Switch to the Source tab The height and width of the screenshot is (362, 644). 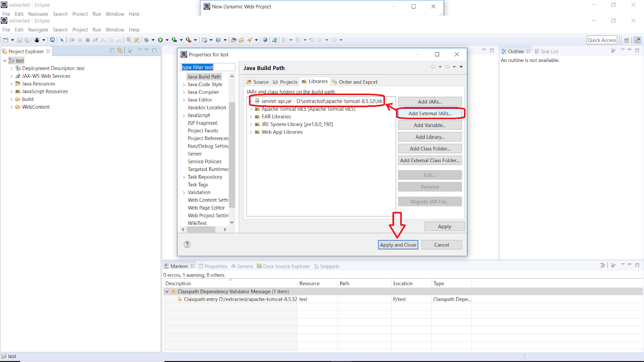pyautogui.click(x=258, y=82)
